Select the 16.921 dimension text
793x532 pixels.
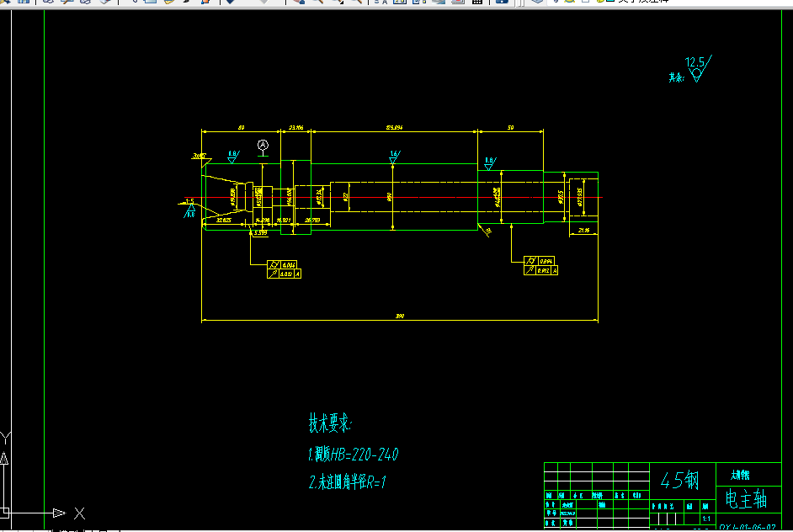283,220
